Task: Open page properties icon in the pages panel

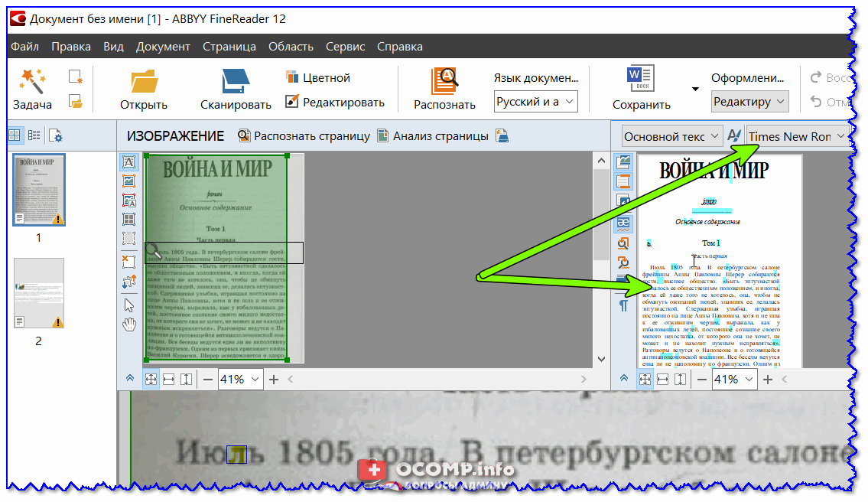Action: tap(55, 135)
